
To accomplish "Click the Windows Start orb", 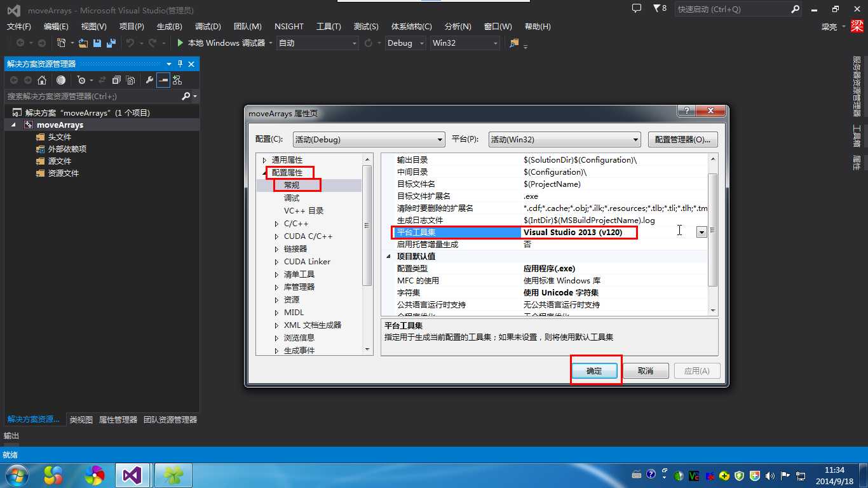I will click(x=16, y=475).
